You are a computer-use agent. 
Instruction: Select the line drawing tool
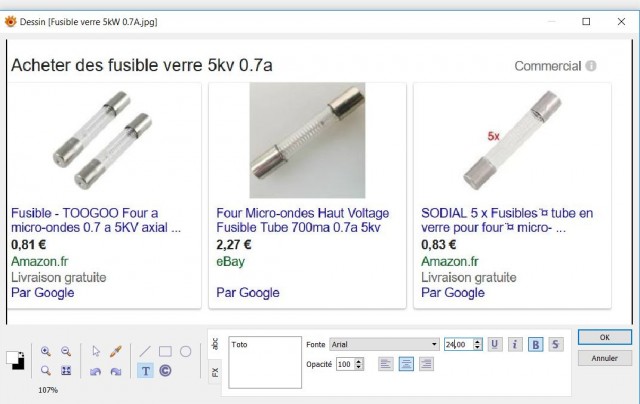point(145,351)
